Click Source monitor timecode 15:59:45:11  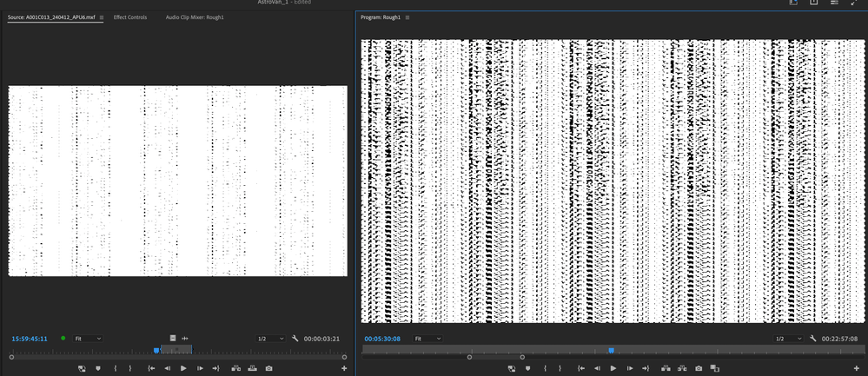(x=30, y=339)
